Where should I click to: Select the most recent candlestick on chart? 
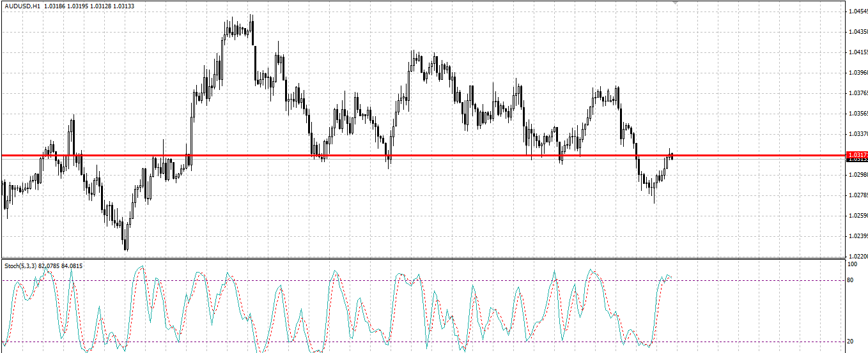point(672,155)
